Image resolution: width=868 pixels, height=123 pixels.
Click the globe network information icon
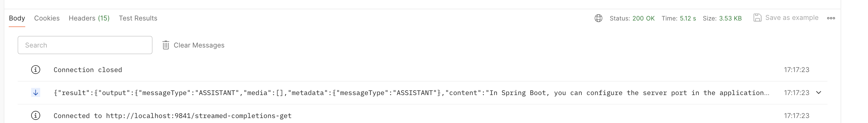[599, 18]
